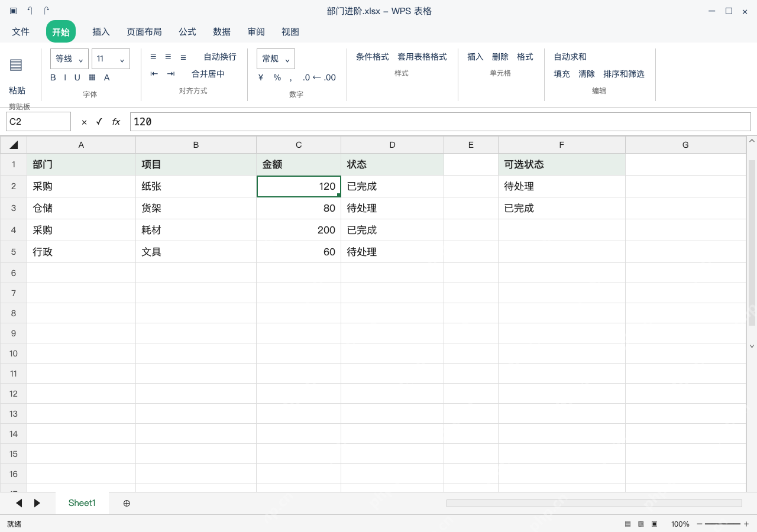Open the font size 11 dropdown
Screen dimensions: 757x532
coord(111,59)
